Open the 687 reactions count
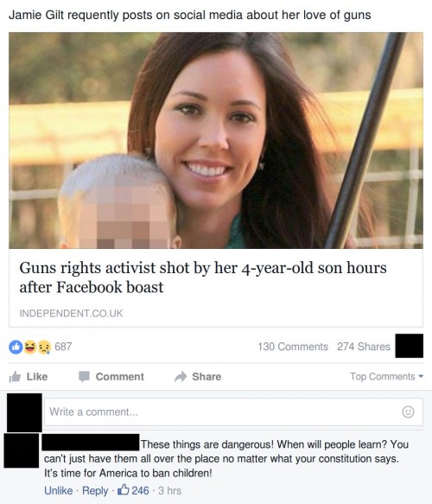432x504 pixels. point(63,347)
